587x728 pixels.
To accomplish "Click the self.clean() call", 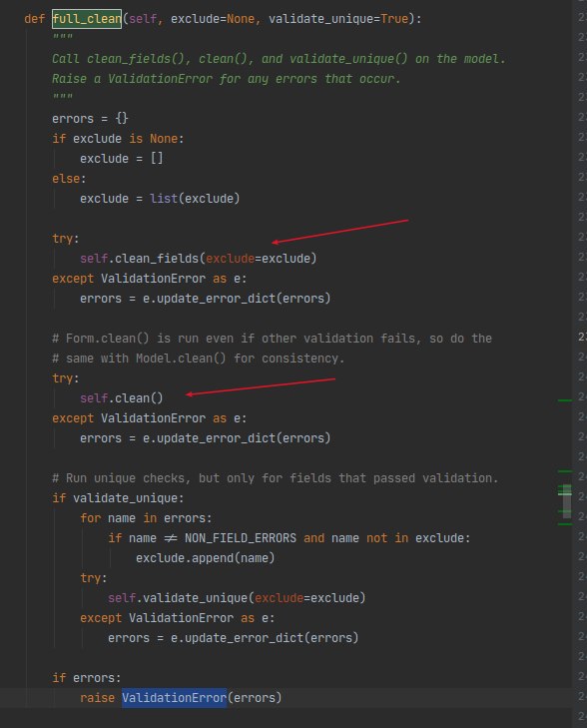I will (x=122, y=398).
